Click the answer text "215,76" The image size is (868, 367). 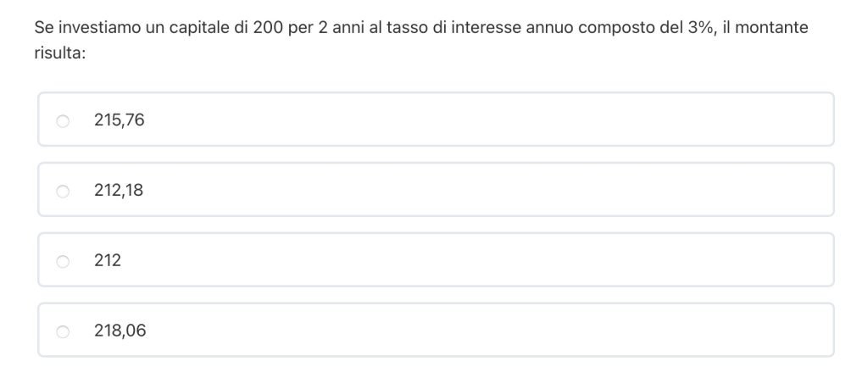[x=120, y=120]
